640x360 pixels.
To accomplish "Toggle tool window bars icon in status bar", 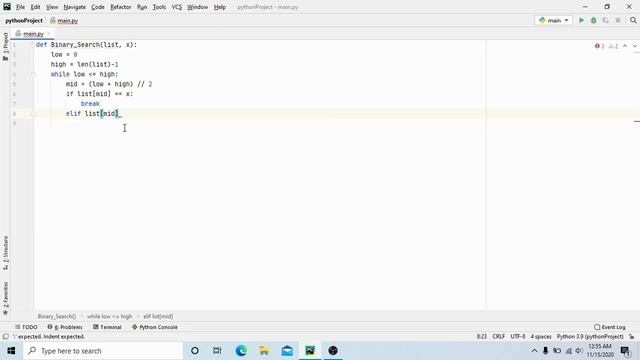I will (5, 337).
